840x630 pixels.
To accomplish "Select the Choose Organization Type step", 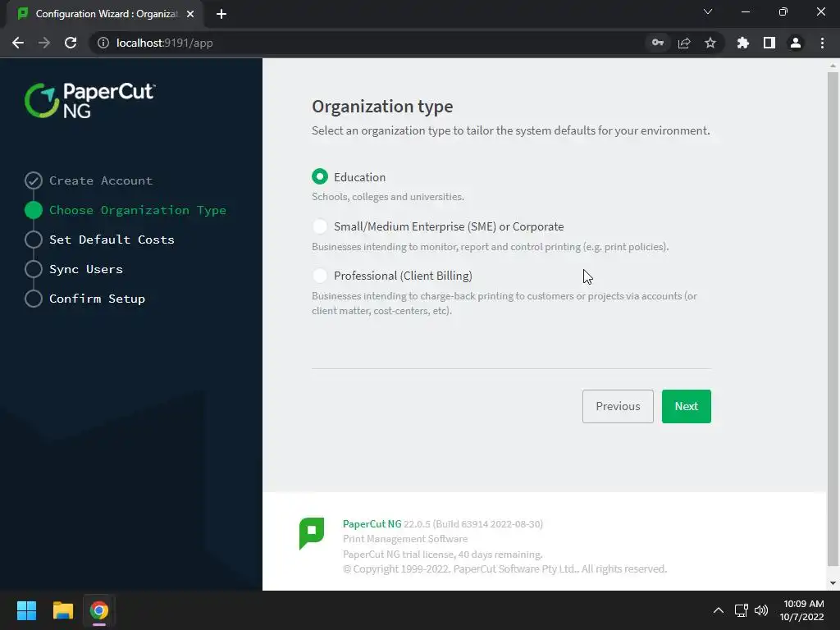I will point(138,210).
